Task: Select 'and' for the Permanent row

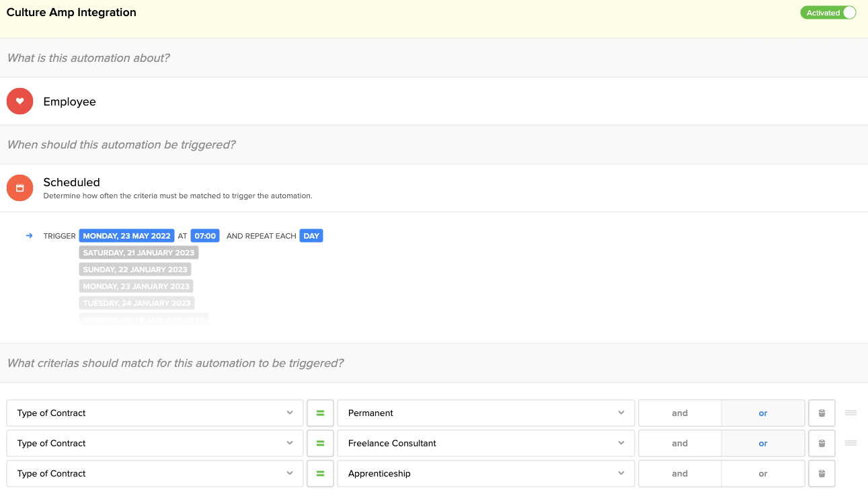Action: coord(680,413)
